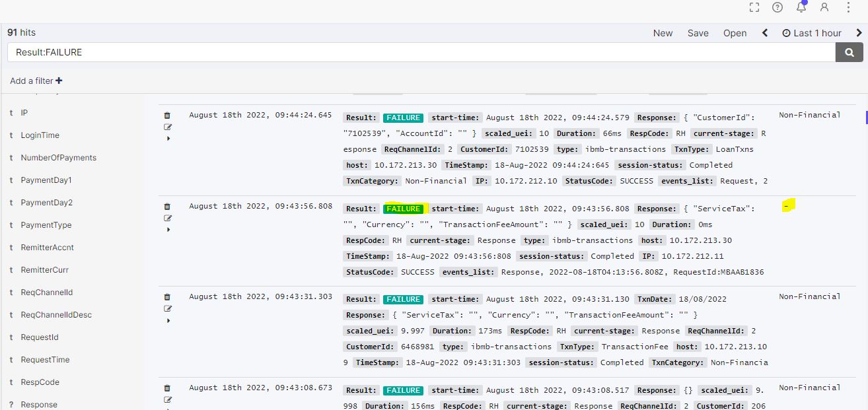The width and height of the screenshot is (868, 410).
Task: Edit the 09:43:08.673 log entry
Action: (167, 399)
